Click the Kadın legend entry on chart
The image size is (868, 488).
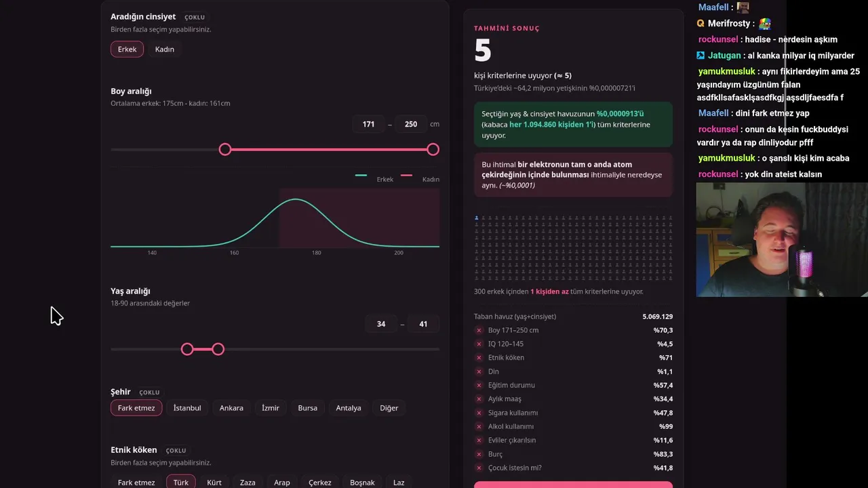tap(420, 179)
